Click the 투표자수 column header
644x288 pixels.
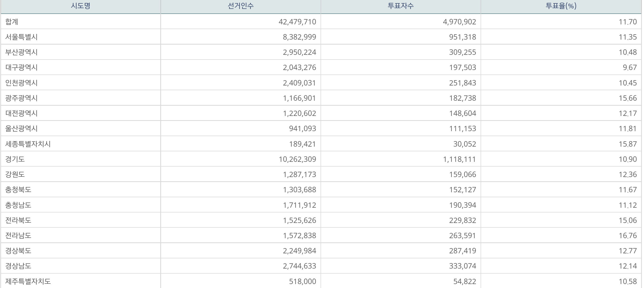click(401, 6)
